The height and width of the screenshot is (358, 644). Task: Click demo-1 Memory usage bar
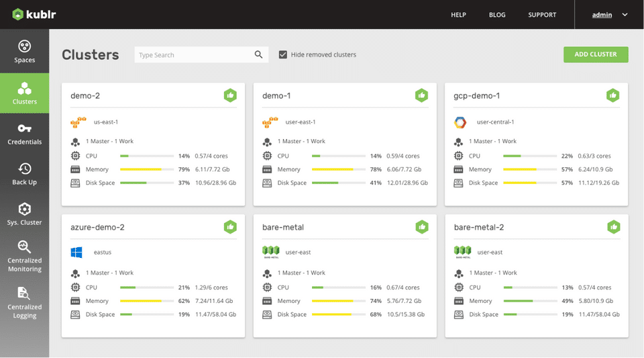coord(338,169)
